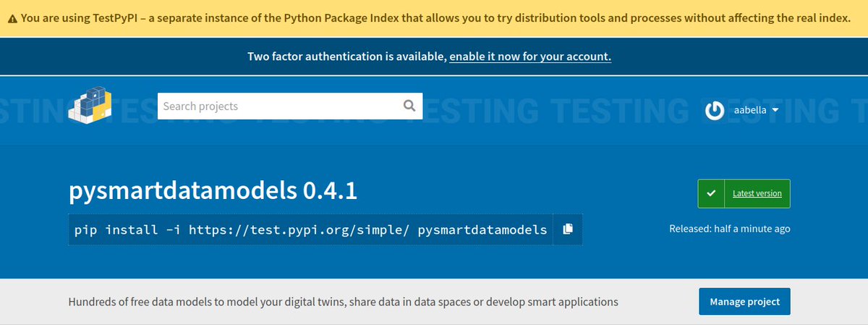Open the Latest version link
Screen dimensions: 868x325
coord(757,194)
